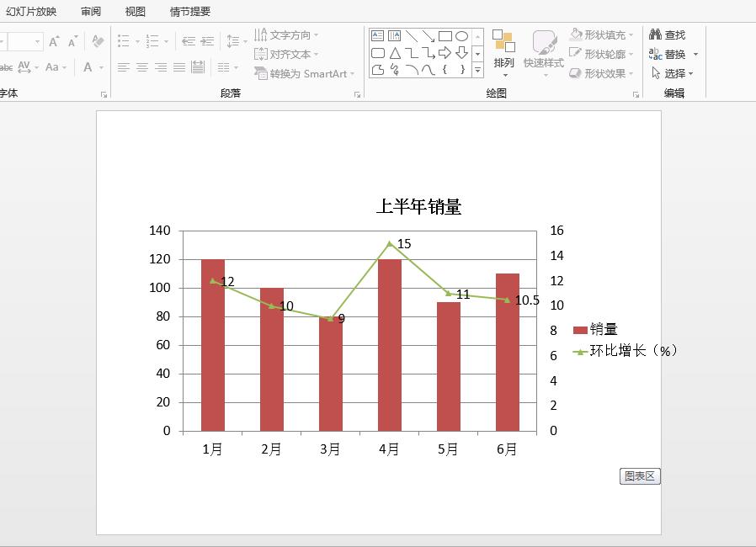Select the text box shape in gallery

pyautogui.click(x=377, y=36)
